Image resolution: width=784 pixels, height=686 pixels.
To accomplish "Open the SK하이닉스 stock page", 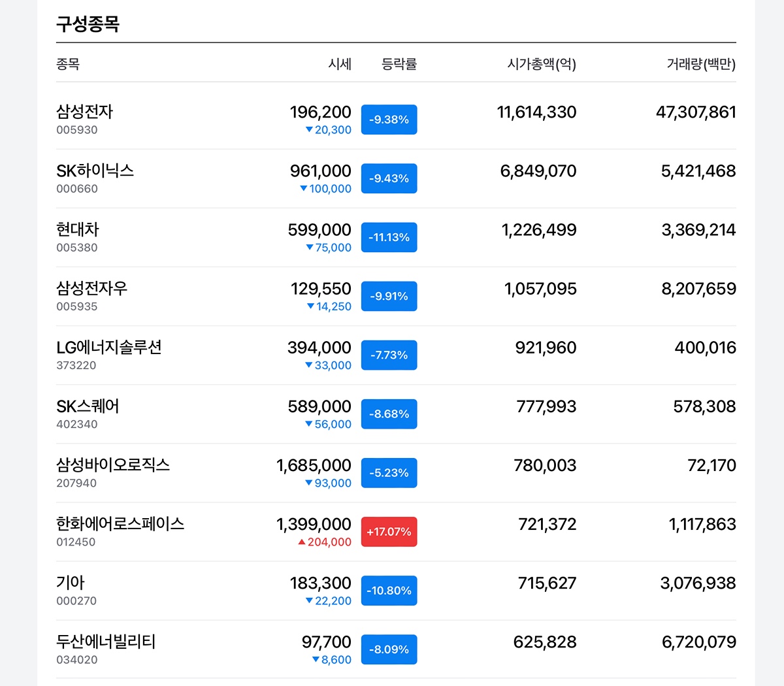I will (95, 171).
